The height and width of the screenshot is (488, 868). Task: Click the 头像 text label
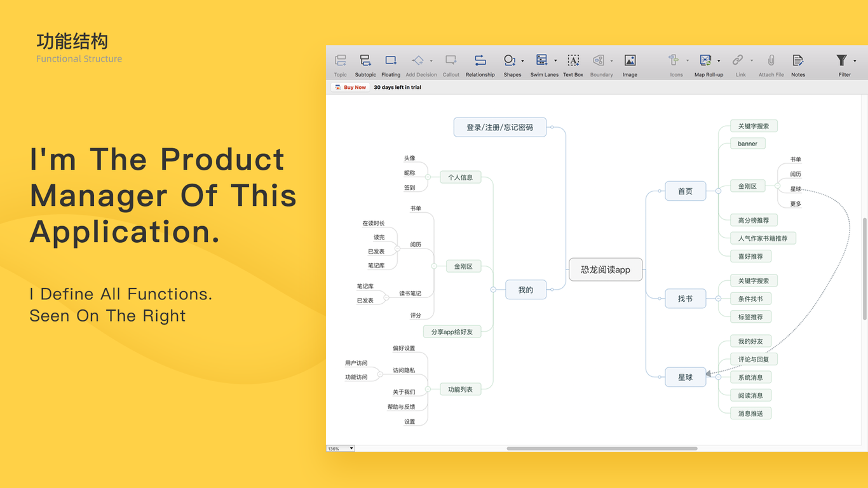410,158
